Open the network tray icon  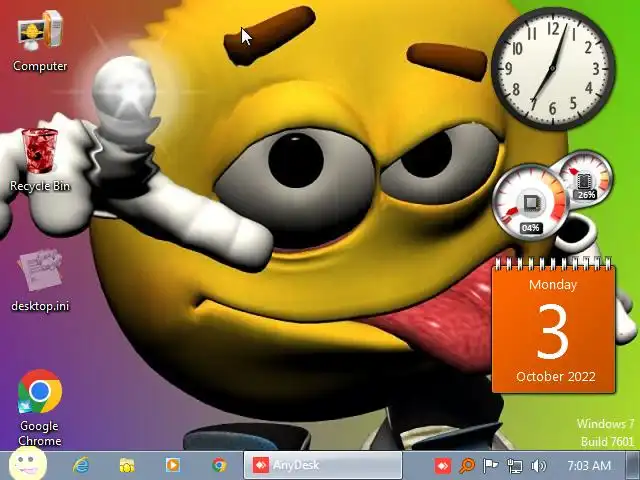(x=514, y=465)
